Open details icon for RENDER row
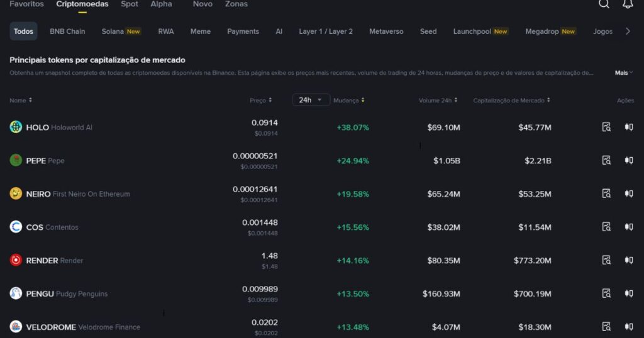 [606, 260]
